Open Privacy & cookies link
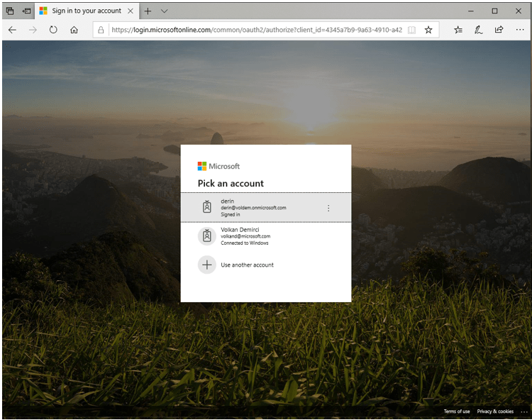 [x=495, y=411]
